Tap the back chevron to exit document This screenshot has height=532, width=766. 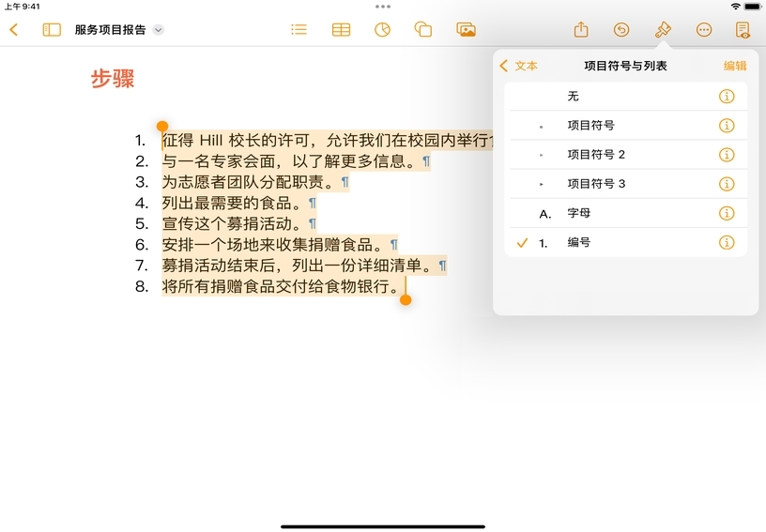13,29
